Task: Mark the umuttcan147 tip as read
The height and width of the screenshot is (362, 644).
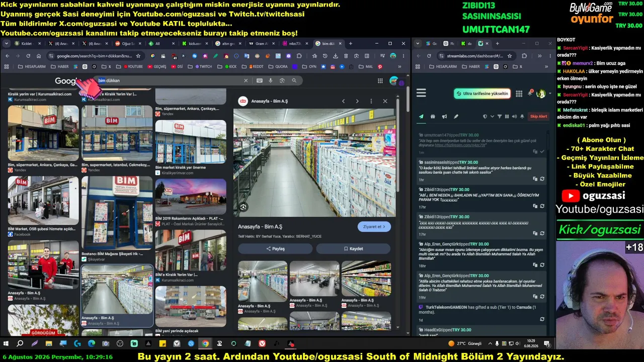Action: tap(542, 151)
